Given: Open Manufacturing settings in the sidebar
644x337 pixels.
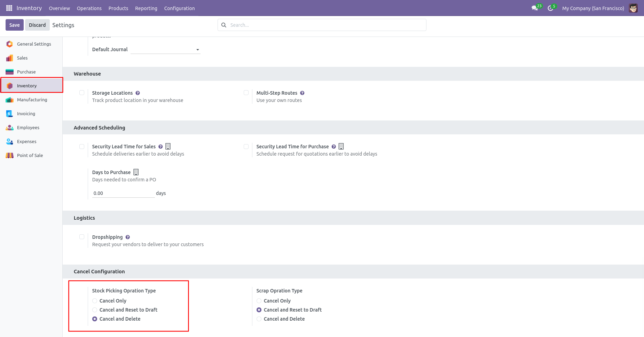Looking at the screenshot, I should (x=31, y=100).
